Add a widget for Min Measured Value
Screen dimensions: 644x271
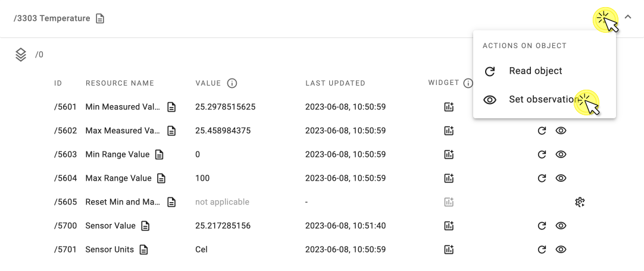(x=449, y=107)
